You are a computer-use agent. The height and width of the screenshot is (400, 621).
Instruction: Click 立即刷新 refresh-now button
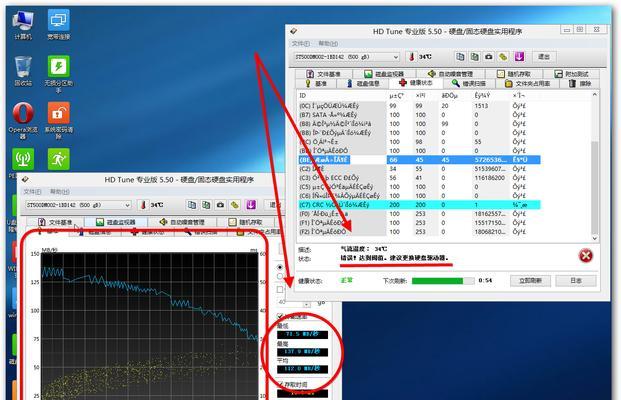pyautogui.click(x=530, y=280)
